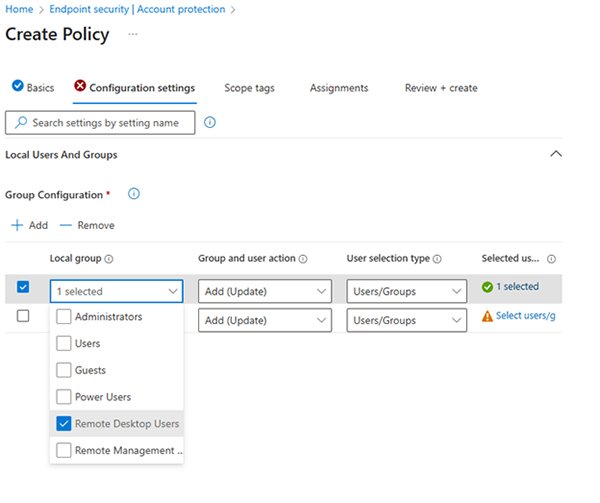Open the first row Users/Groups dropdown

[407, 291]
